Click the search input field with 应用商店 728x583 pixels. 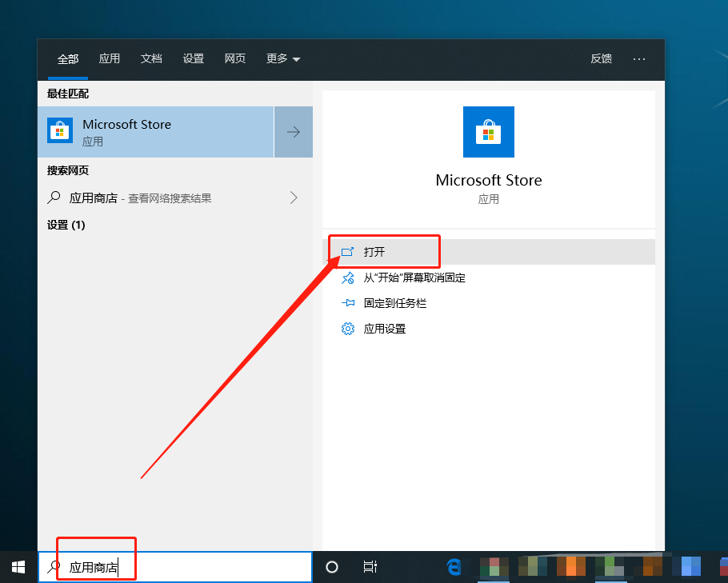click(175, 567)
